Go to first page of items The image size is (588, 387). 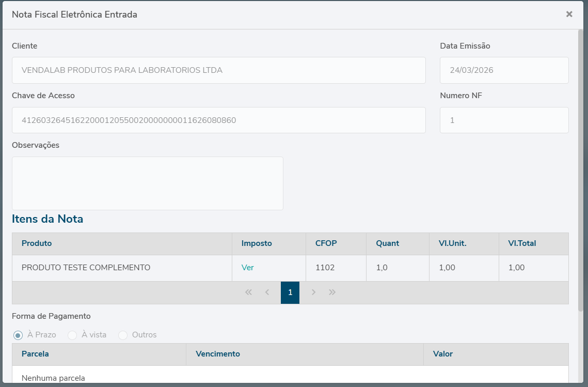click(248, 292)
